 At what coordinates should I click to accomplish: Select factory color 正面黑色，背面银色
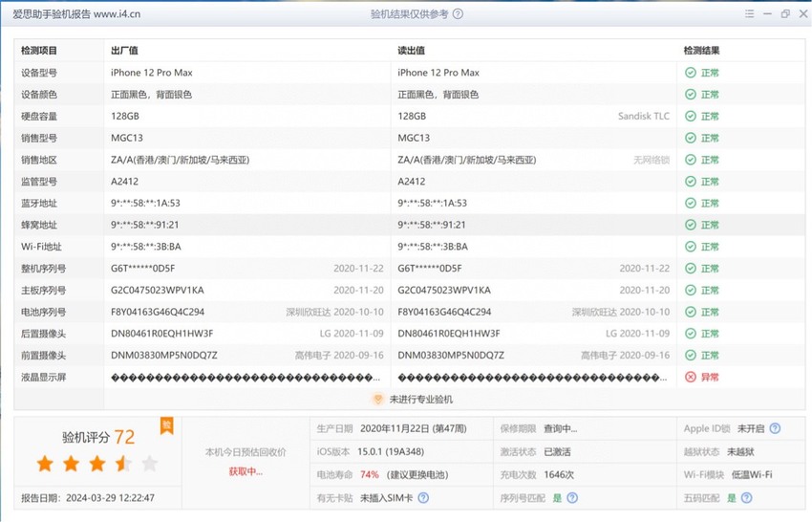[151, 95]
